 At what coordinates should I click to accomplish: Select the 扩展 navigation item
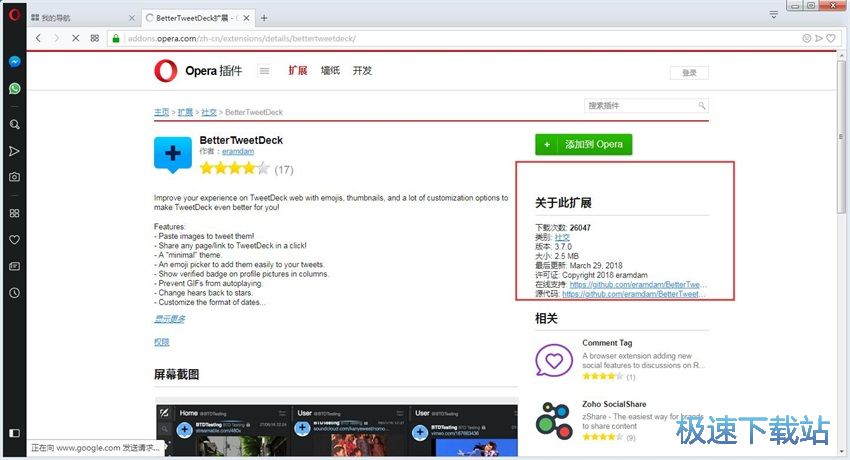coord(298,70)
